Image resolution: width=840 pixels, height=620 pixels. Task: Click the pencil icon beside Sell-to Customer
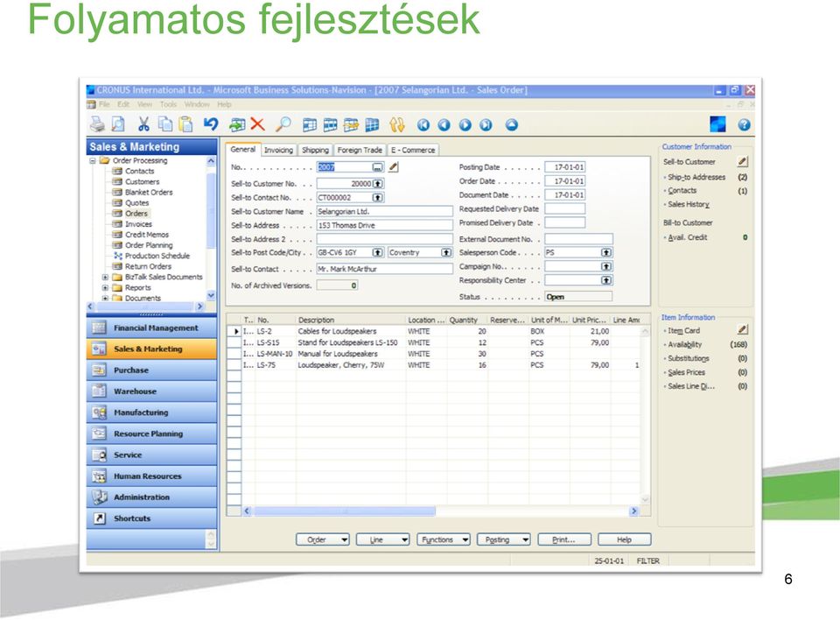click(742, 161)
